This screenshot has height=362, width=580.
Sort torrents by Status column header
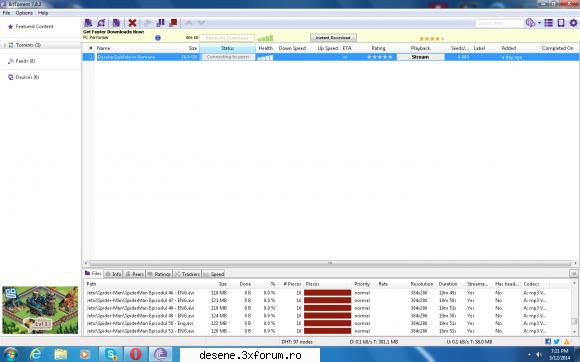227,48
